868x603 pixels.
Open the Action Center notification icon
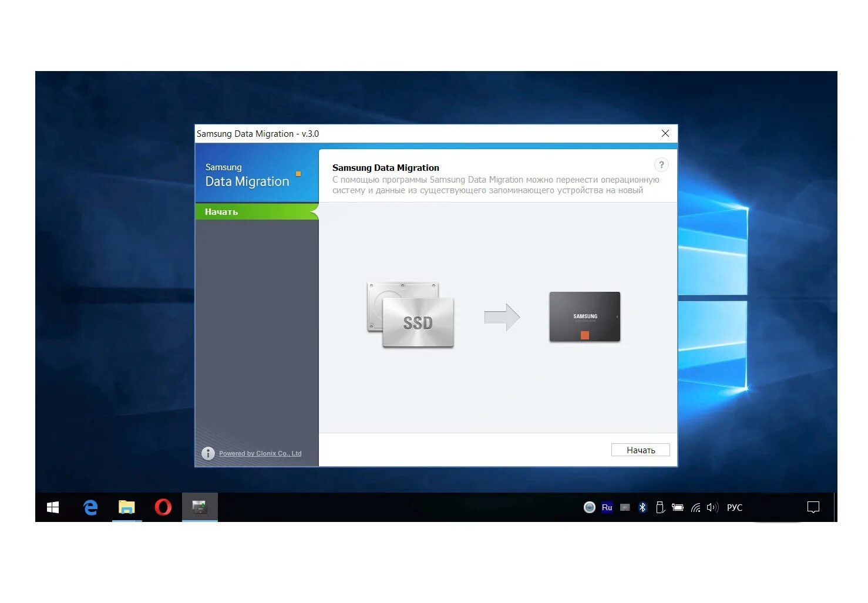pos(813,507)
